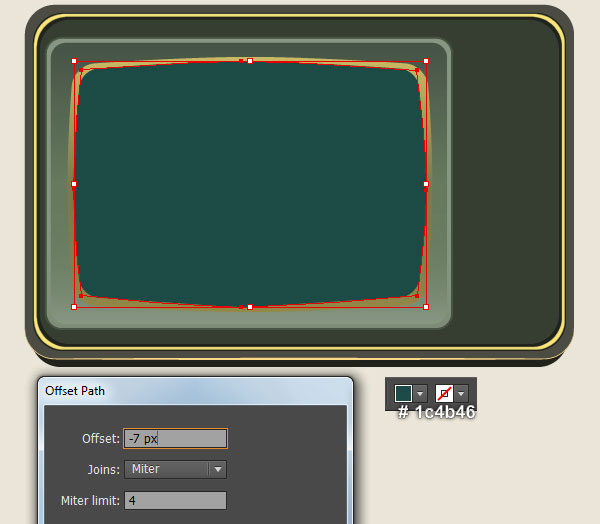Select the dark teal screen shape
The image size is (600, 524).
click(250, 184)
